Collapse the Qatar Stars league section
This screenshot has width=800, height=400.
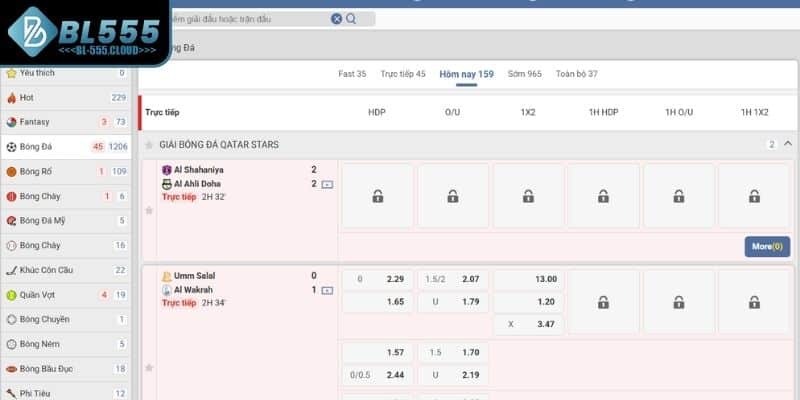787,144
